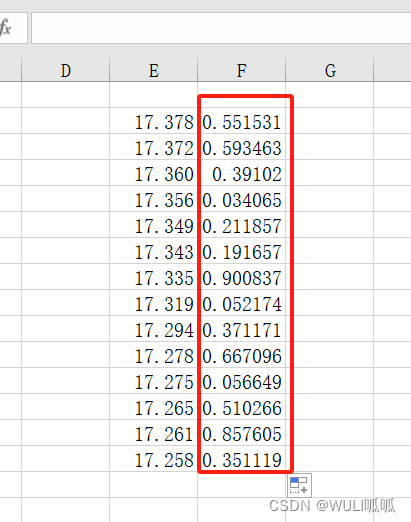Click the fx insert function icon
This screenshot has width=411, height=522.
6,28
